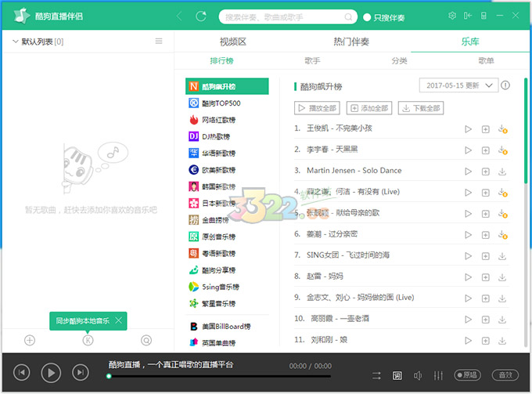Select the 排行榜 sub-tab

point(221,61)
